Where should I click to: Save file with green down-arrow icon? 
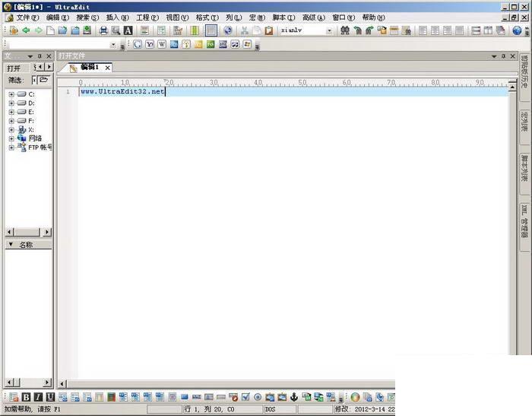[87, 30]
